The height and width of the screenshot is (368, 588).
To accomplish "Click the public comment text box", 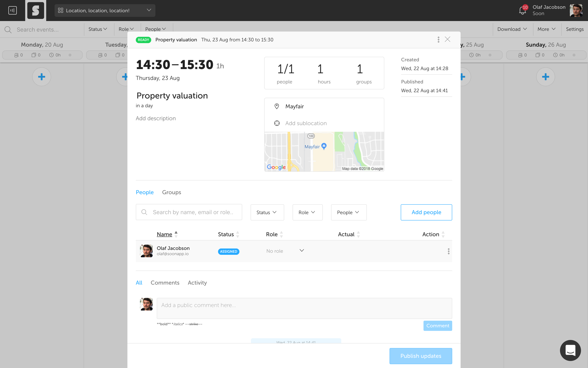I will (304, 308).
